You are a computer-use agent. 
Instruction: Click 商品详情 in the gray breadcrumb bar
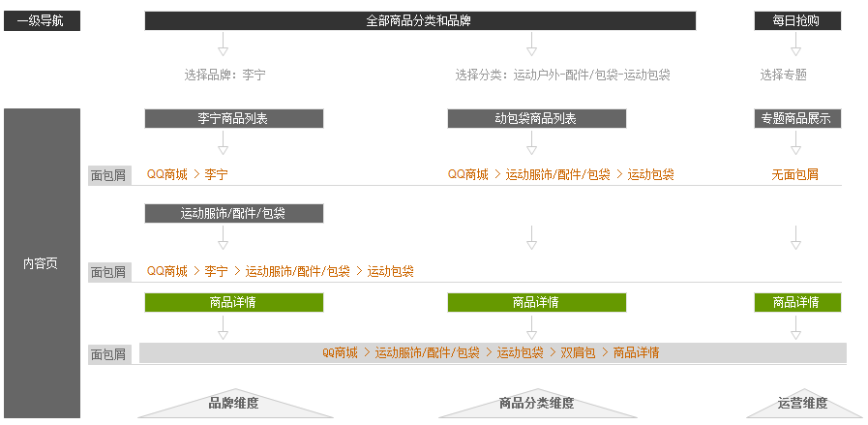pos(636,353)
